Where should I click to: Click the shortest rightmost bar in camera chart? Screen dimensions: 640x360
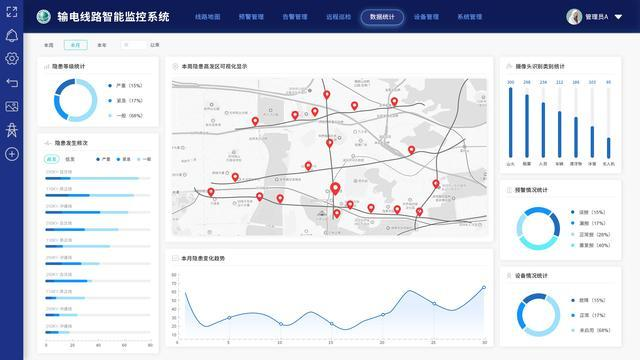(x=609, y=148)
